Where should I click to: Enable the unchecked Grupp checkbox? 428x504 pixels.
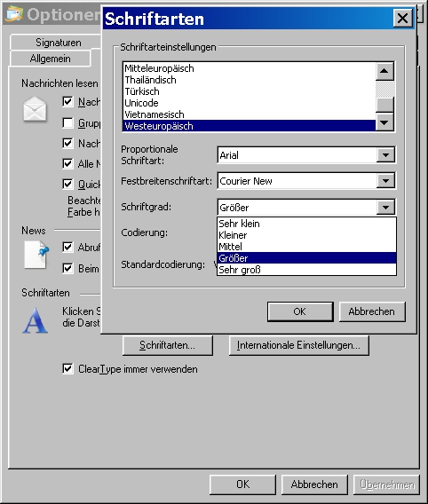point(67,122)
